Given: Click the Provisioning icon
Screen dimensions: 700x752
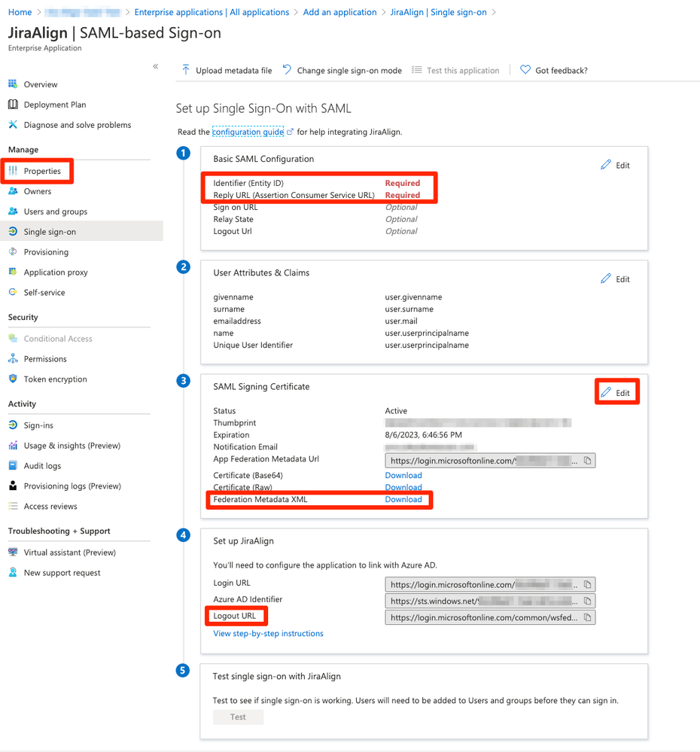Looking at the screenshot, I should (x=13, y=251).
